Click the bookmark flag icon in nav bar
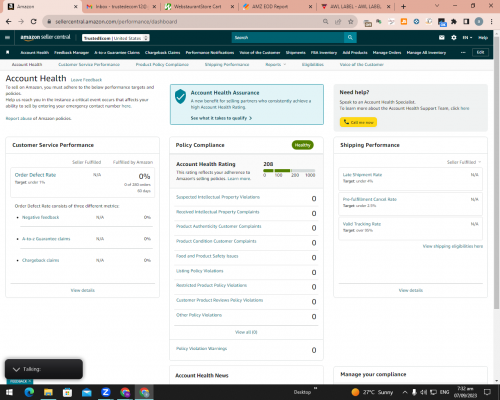 [8, 52]
